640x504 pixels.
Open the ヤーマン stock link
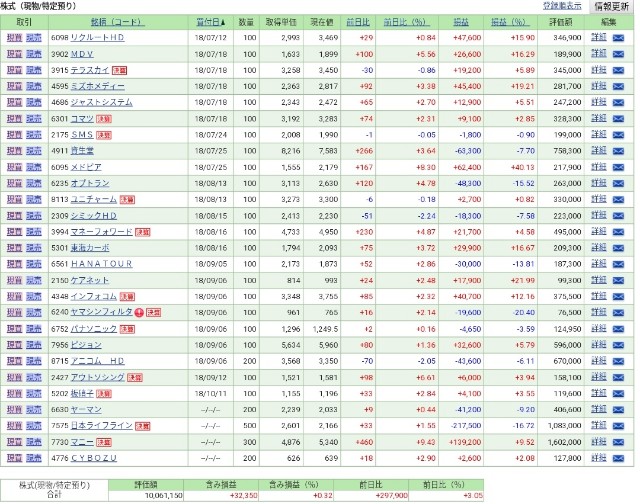coord(86,410)
